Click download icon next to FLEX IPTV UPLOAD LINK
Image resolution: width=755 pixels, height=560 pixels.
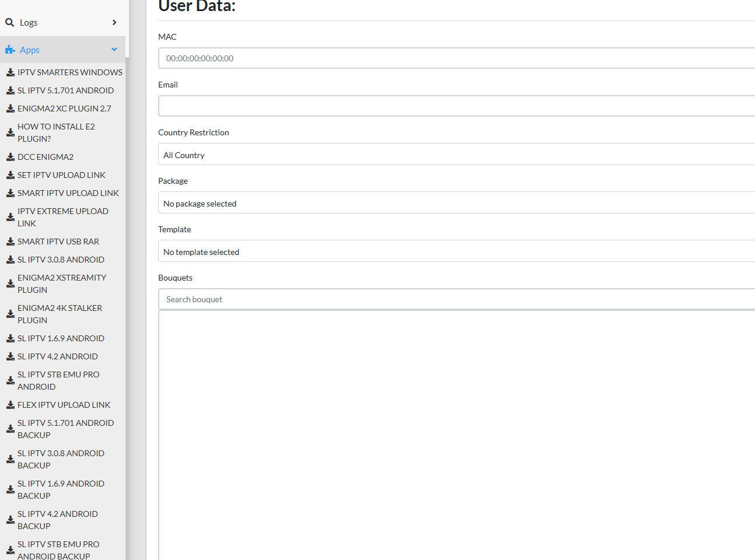point(9,404)
